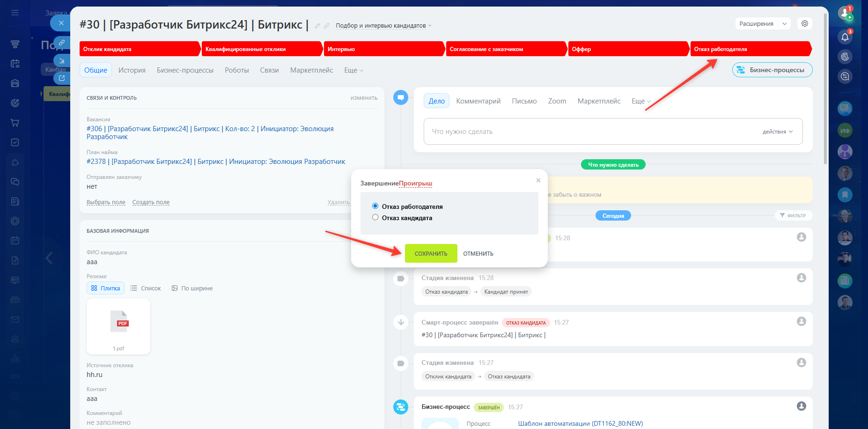868x429 pixels.
Task: Copy link via the chain slider icon
Action: (61, 43)
